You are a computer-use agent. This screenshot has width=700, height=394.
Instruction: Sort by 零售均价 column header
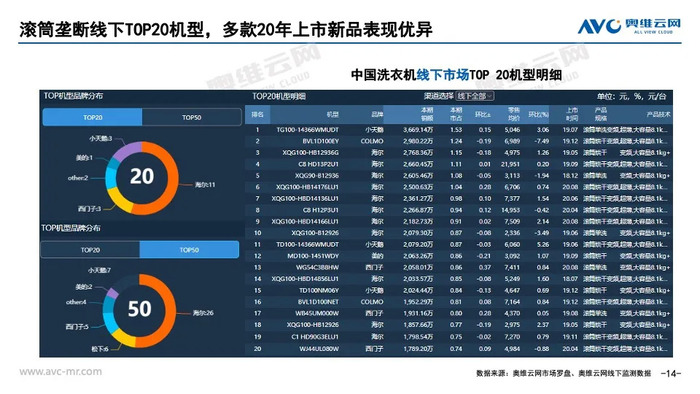coord(514,114)
